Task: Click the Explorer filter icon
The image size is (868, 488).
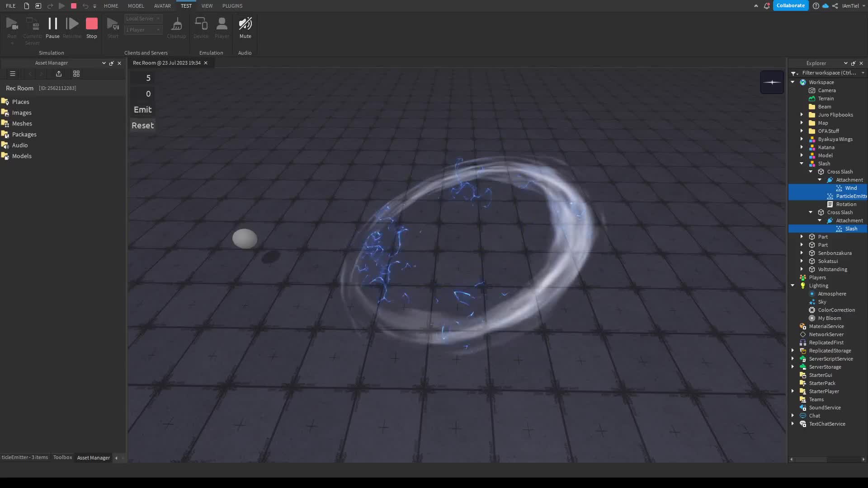Action: pos(794,73)
